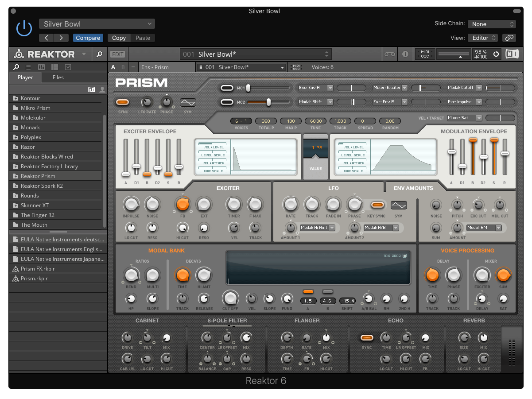
Task: Toggle the top-left SYNC button
Action: [x=123, y=102]
